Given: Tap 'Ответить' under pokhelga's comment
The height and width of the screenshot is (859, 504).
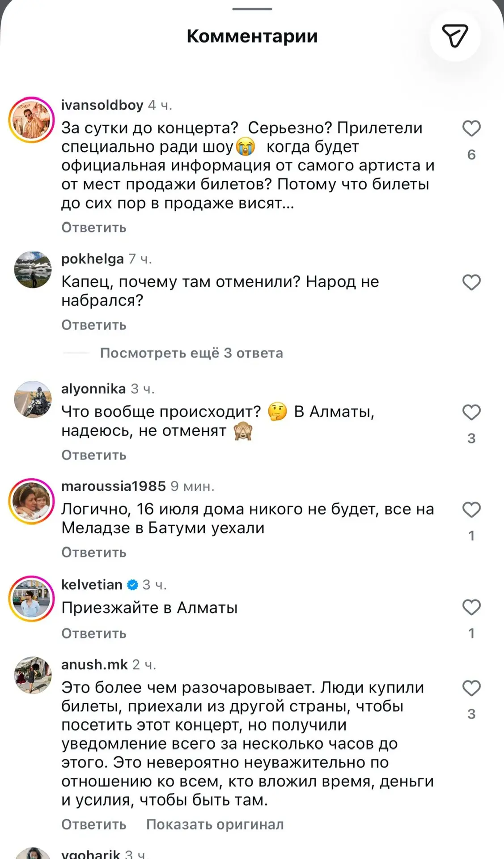Looking at the screenshot, I should coord(94,325).
